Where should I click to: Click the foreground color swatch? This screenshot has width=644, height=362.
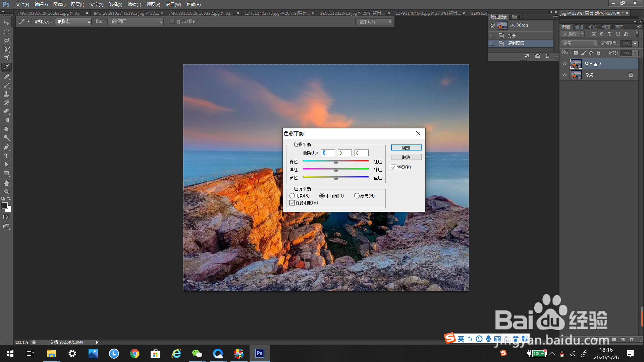[5, 205]
